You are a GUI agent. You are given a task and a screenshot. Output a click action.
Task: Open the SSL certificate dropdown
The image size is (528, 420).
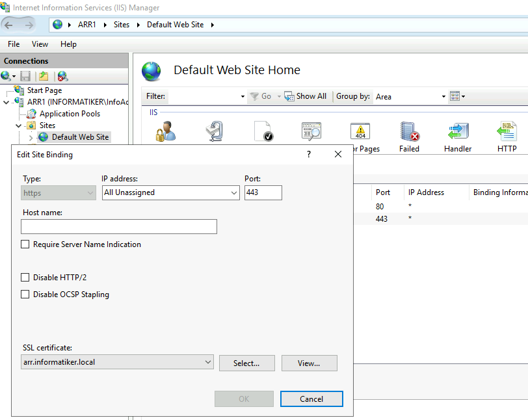coord(208,362)
